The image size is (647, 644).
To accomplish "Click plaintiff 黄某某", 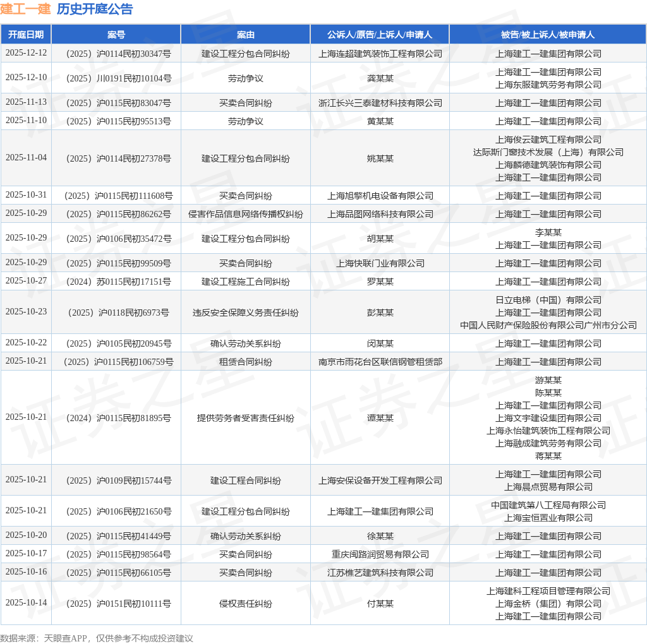I will click(x=380, y=121).
